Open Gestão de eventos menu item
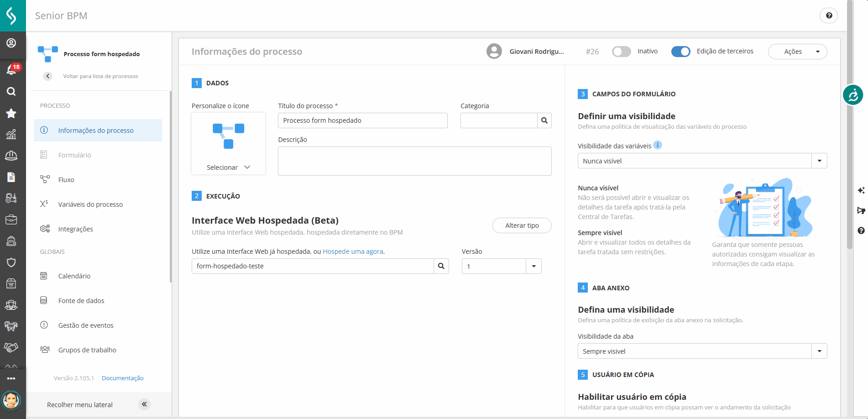This screenshot has width=868, height=419. (98, 325)
